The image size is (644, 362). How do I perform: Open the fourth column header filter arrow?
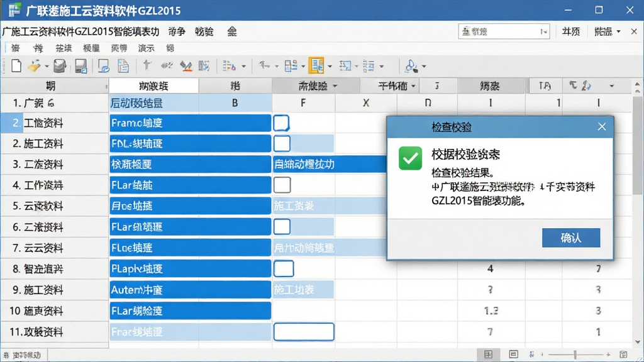[x=335, y=85]
